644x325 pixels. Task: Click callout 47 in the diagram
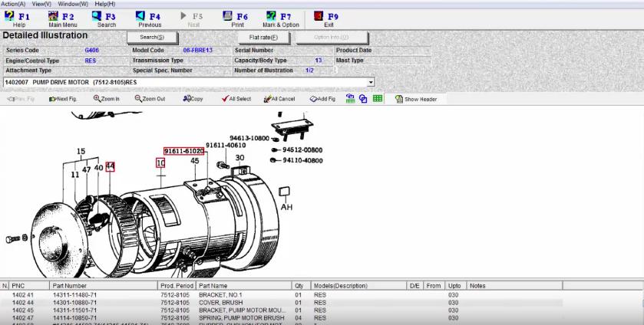tap(86, 169)
